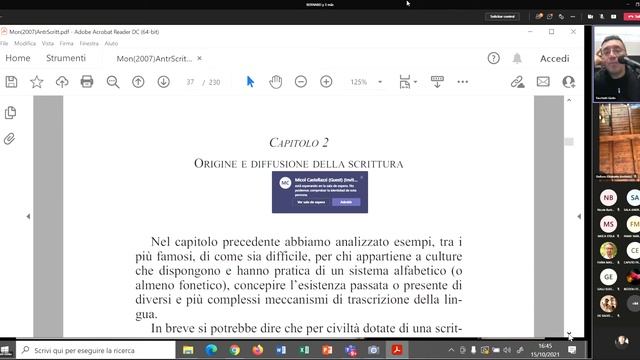This screenshot has width=640, height=360.
Task: Click the Windows search box
Action: [x=96, y=350]
